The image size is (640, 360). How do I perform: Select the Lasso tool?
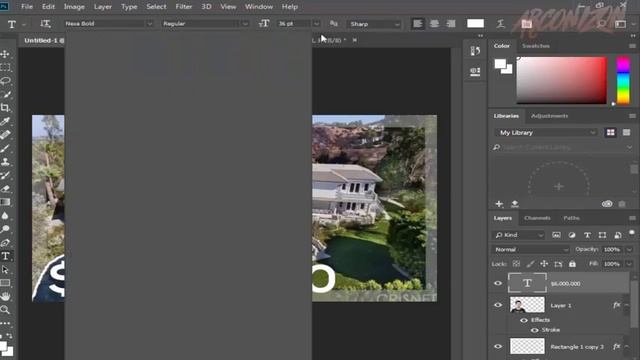5,81
